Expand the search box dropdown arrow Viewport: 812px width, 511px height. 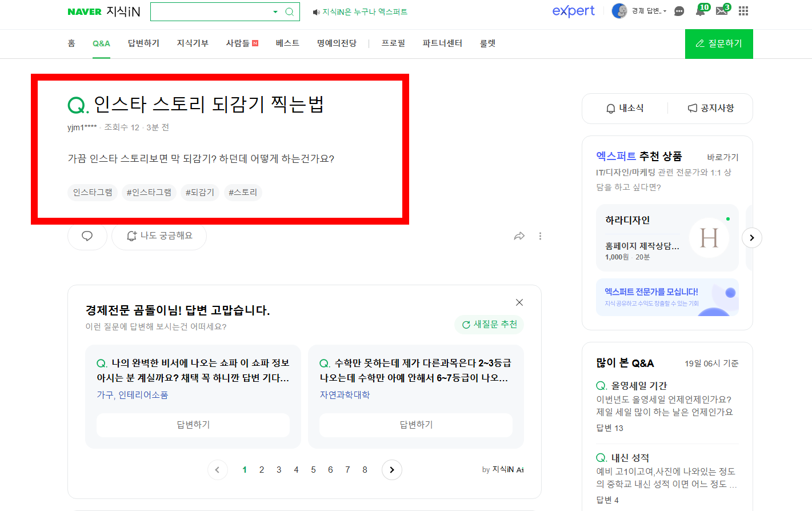(275, 11)
